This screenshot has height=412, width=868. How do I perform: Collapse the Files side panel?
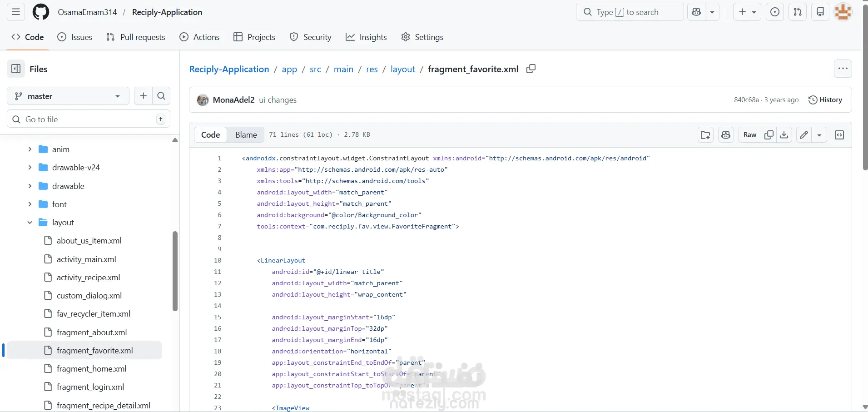[x=16, y=69]
